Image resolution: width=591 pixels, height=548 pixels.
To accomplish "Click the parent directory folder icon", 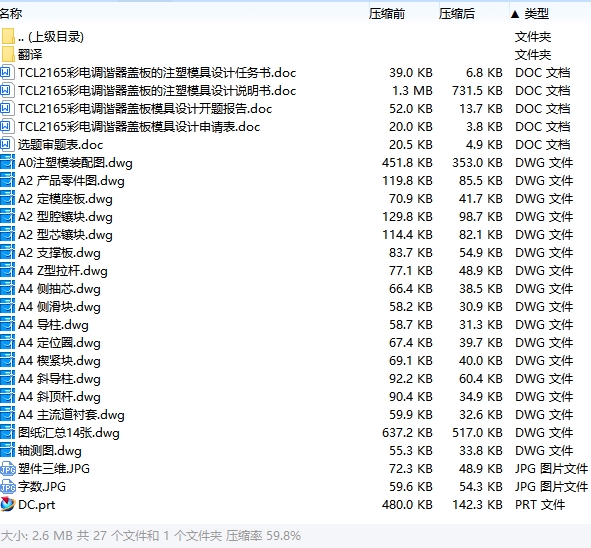I will (8, 36).
